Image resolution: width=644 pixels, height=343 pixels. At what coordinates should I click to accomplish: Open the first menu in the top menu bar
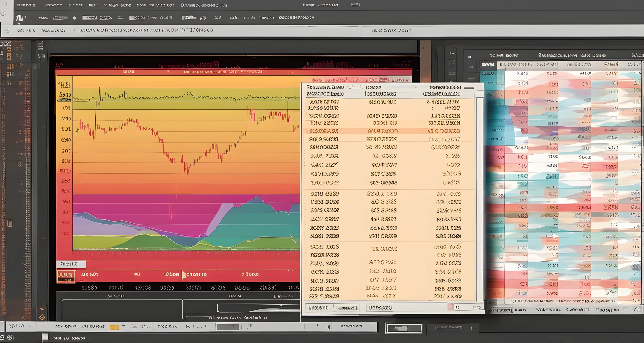26,5
